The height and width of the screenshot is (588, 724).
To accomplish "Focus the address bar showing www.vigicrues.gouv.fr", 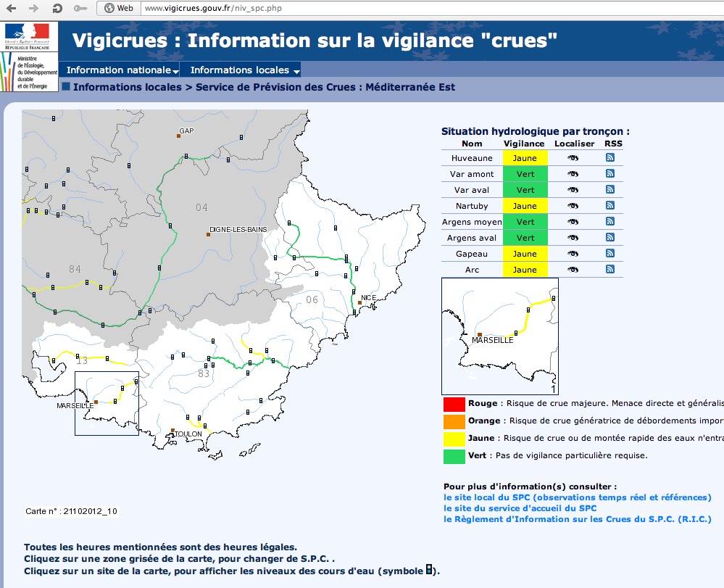I will coord(432,8).
